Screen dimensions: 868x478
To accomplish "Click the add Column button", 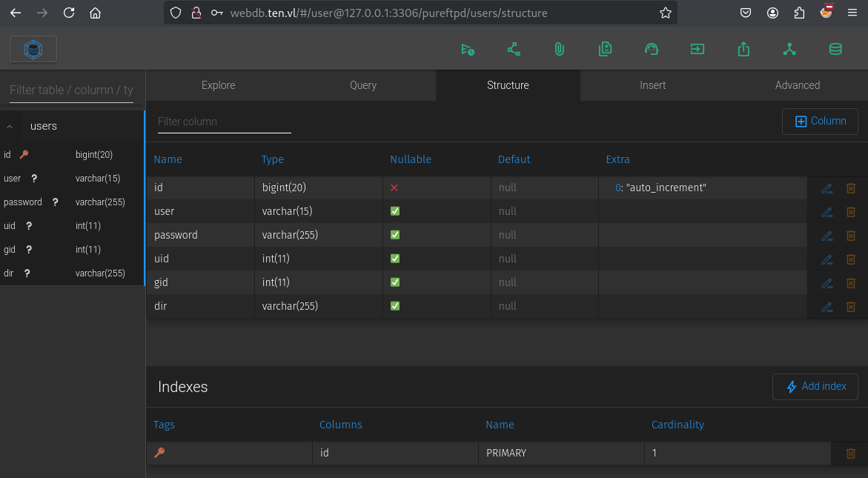I will [x=820, y=121].
